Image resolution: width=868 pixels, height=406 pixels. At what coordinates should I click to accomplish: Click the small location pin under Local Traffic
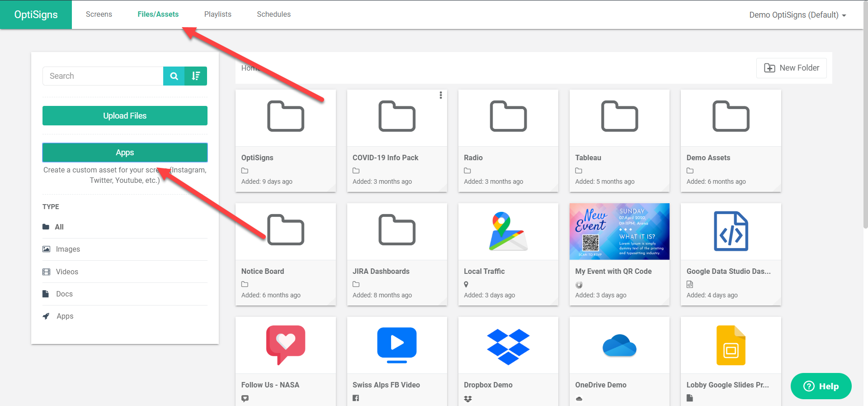click(466, 284)
